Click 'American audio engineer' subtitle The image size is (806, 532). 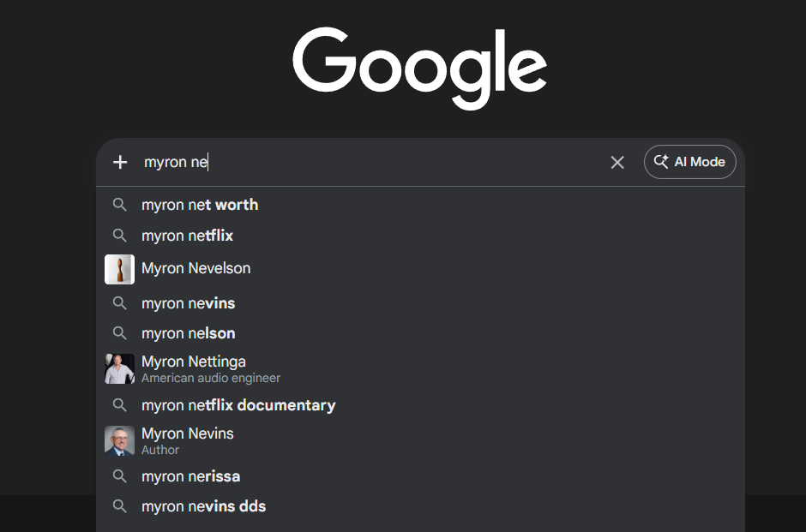click(x=211, y=379)
